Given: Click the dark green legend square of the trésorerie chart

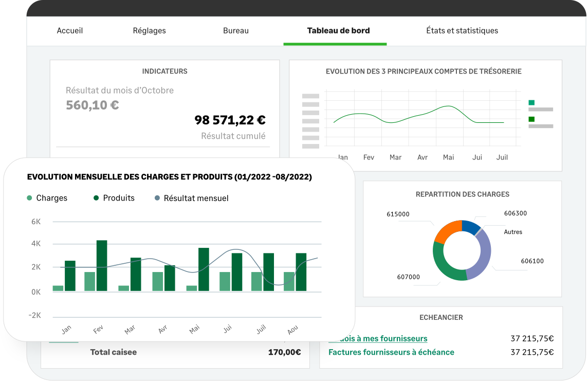Looking at the screenshot, I should [x=531, y=119].
